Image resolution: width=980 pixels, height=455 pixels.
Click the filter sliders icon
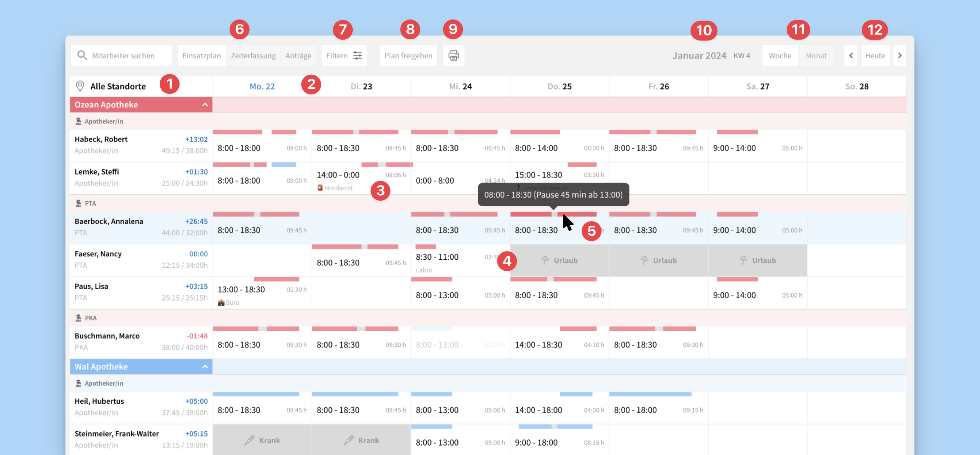[x=357, y=56]
